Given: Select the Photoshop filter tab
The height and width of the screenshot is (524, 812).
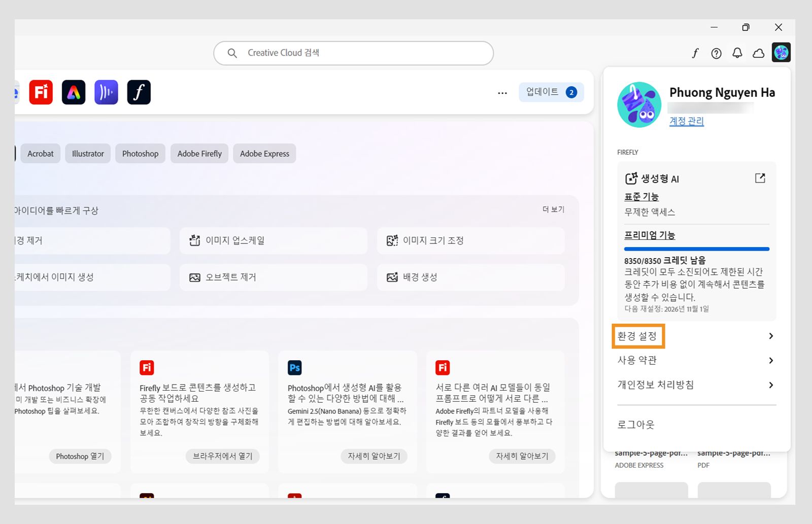Looking at the screenshot, I should [x=140, y=154].
